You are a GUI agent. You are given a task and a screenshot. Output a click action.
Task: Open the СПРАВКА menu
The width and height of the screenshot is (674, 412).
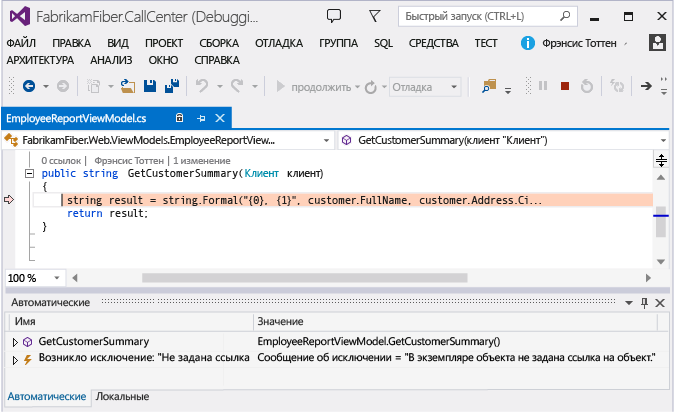pyautogui.click(x=217, y=60)
